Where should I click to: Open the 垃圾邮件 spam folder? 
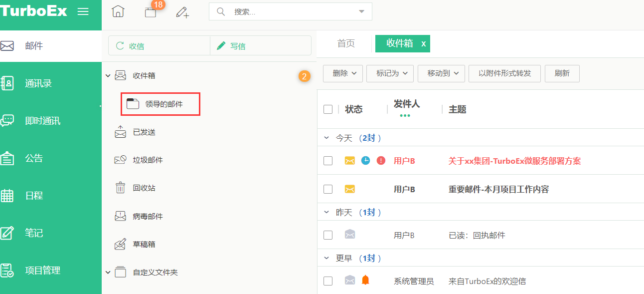click(148, 160)
